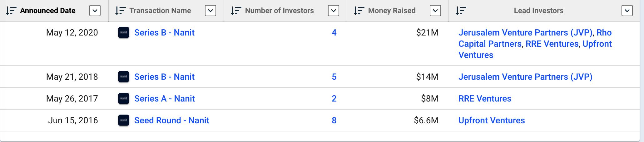This screenshot has height=142, width=644.
Task: Click Nanit logo beside Seed Round
Action: [x=124, y=121]
